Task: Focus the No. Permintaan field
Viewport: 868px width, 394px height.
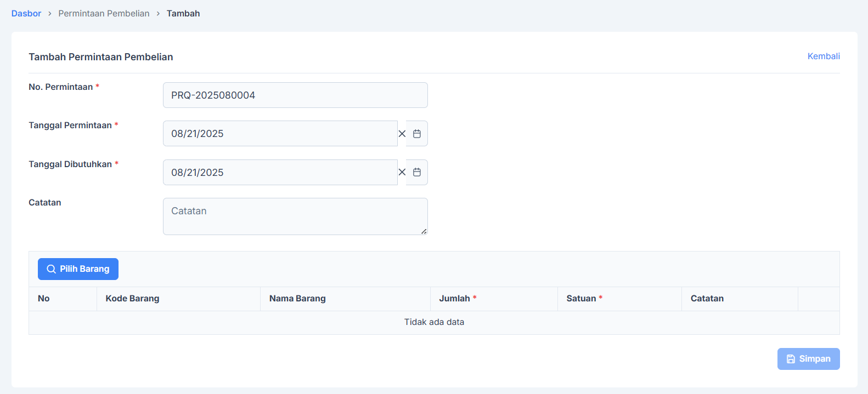Action: coord(295,95)
